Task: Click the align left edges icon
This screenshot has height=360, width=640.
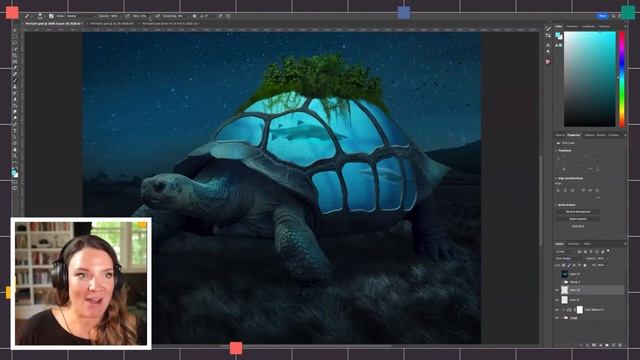Action: pyautogui.click(x=558, y=191)
